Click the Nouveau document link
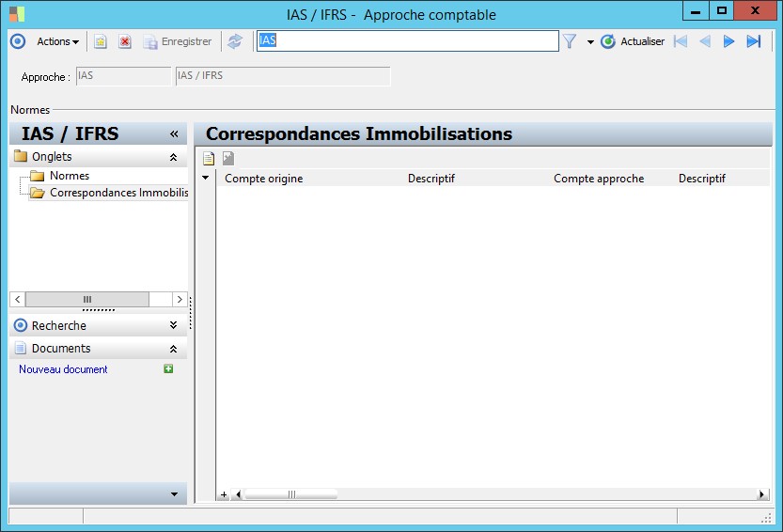This screenshot has width=783, height=532. pos(63,369)
